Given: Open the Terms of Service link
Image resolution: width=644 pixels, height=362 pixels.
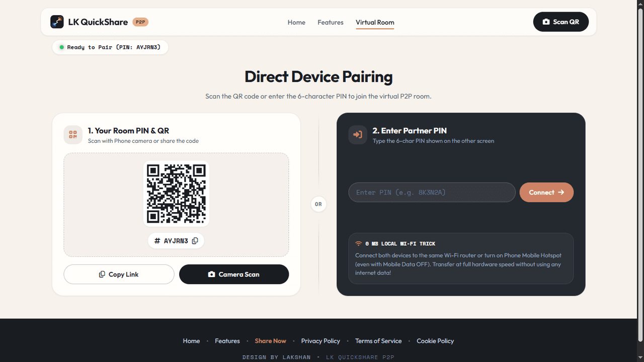Looking at the screenshot, I should 378,341.
